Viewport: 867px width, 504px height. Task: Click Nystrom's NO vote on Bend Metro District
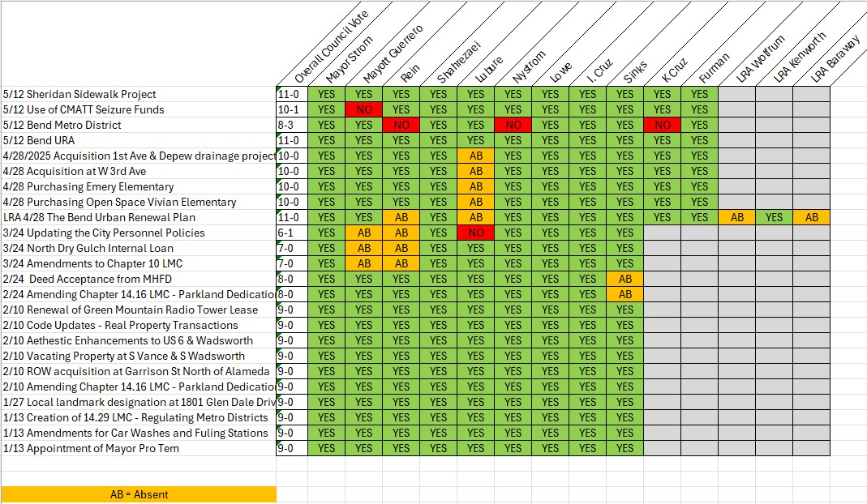pyautogui.click(x=513, y=126)
